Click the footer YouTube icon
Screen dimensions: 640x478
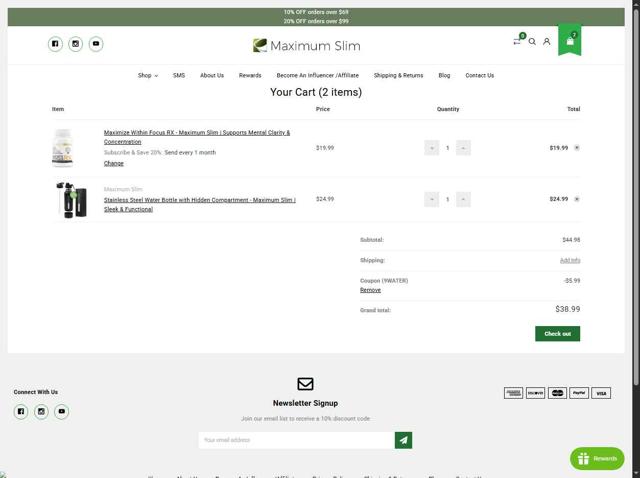coord(62,411)
